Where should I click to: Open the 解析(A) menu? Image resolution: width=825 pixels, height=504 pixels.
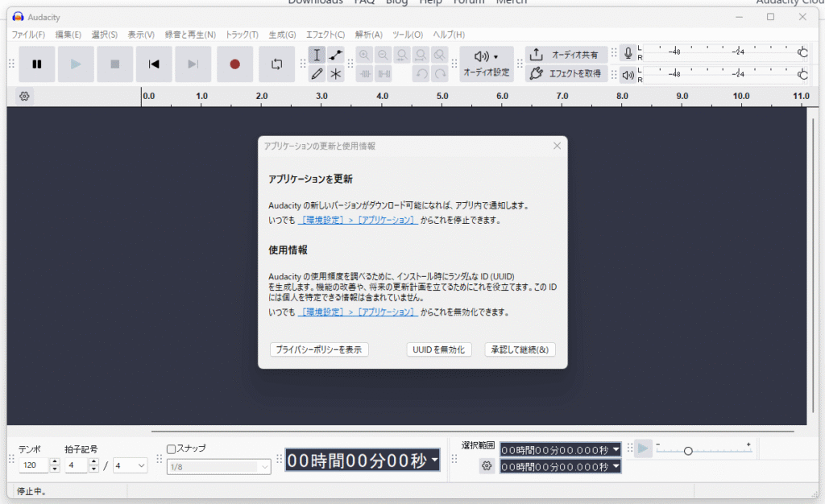tap(369, 35)
